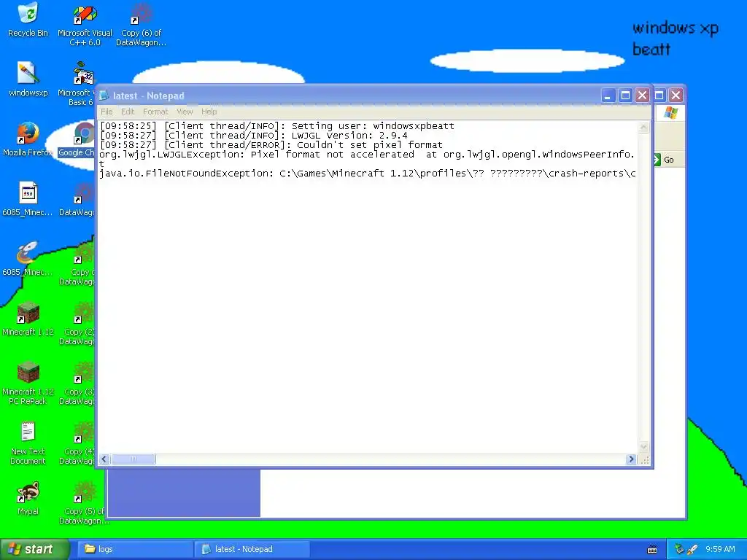This screenshot has height=560, width=747.
Task: Click the latest - Notepad taskbar button
Action: click(x=252, y=550)
